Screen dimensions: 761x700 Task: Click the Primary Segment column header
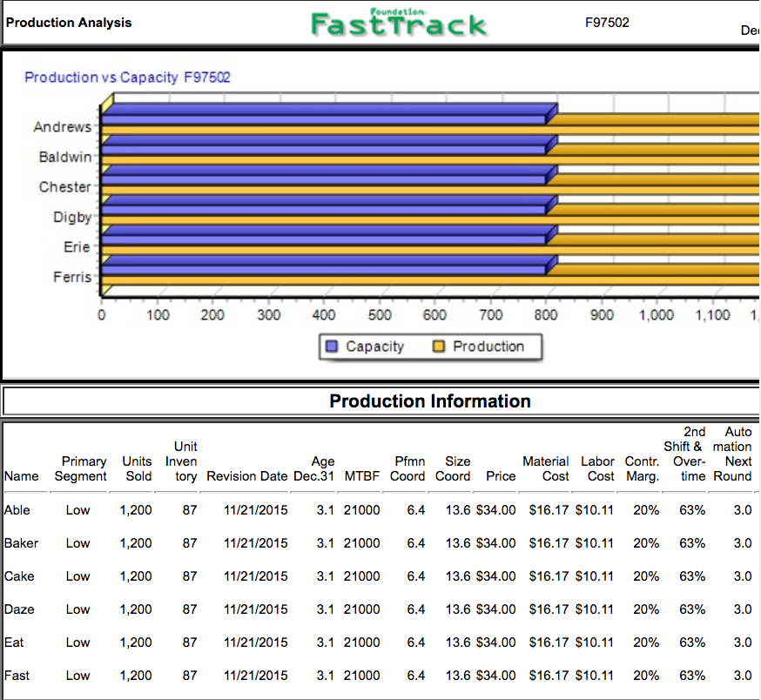click(81, 468)
